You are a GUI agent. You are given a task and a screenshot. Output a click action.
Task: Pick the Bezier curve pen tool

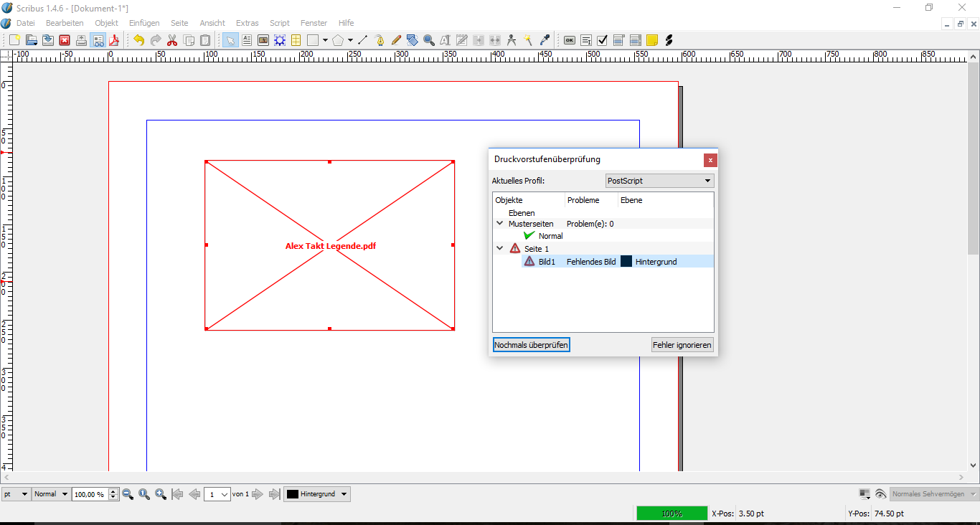(380, 40)
